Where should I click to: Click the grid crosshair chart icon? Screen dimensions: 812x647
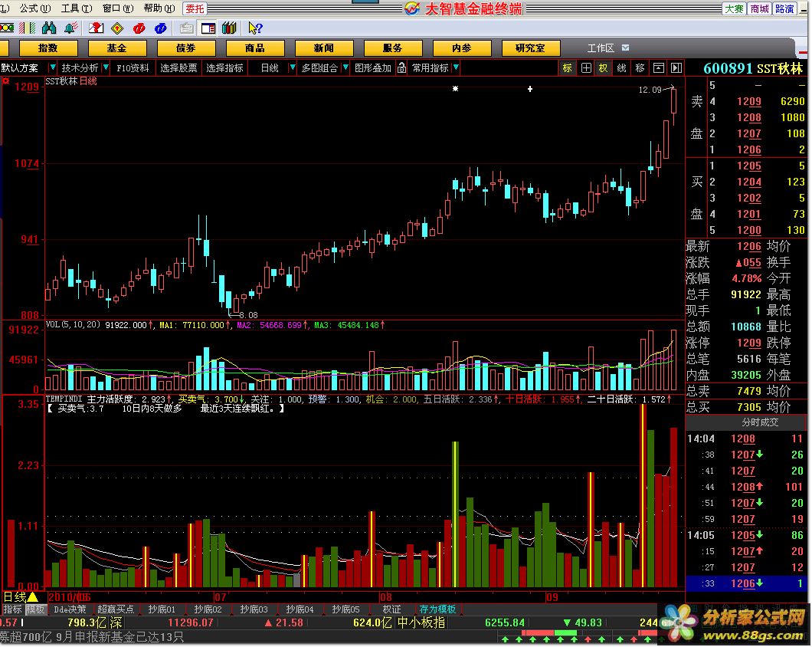586,68
